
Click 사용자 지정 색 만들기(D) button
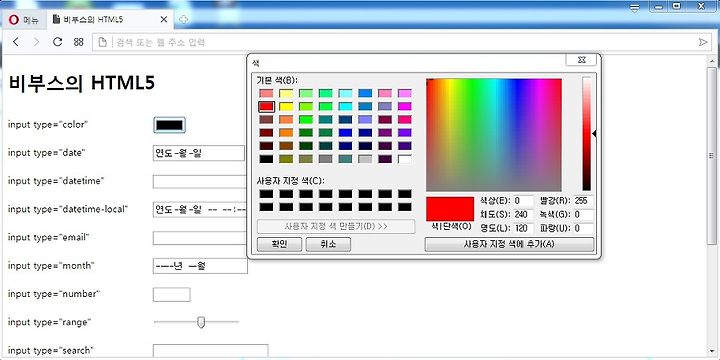click(x=336, y=226)
